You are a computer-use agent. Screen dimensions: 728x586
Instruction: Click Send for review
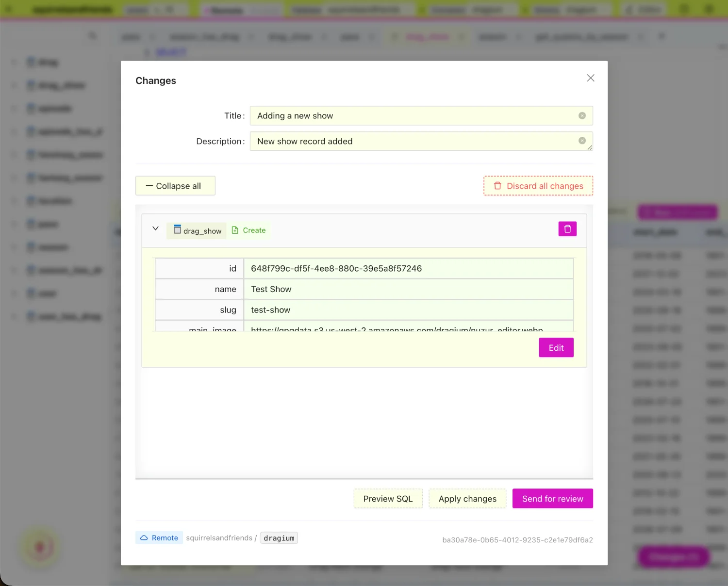pos(553,499)
